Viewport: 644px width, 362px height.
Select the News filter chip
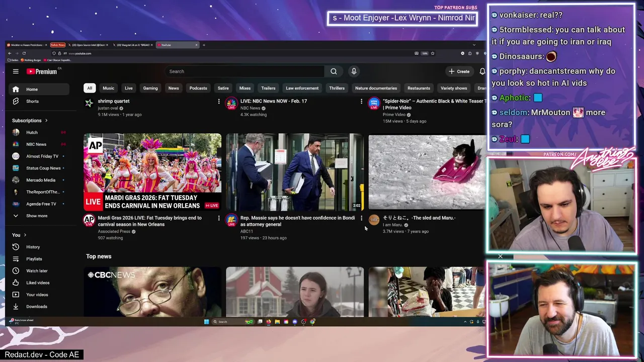pyautogui.click(x=174, y=88)
